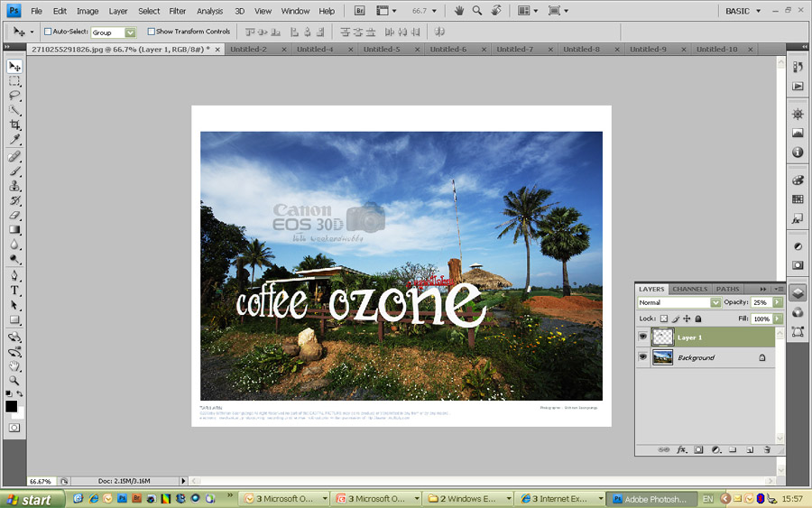This screenshot has height=508, width=812.
Task: Launch Bridge from the application bar
Action: click(x=360, y=11)
